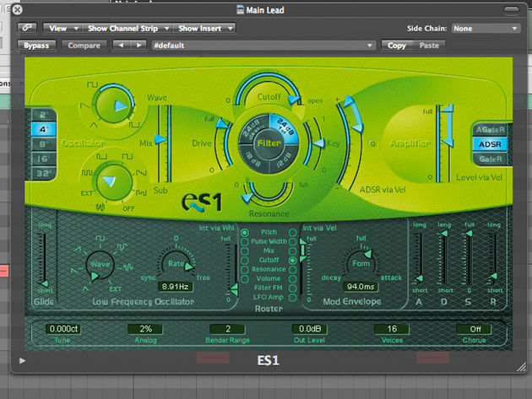The height and width of the screenshot is (399, 532).
Task: Select ADSR amplifier envelope mode
Action: coord(491,144)
